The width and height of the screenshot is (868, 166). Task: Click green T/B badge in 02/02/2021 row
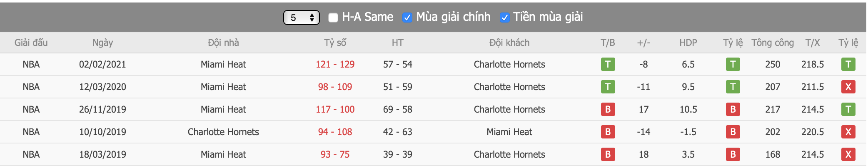point(608,64)
